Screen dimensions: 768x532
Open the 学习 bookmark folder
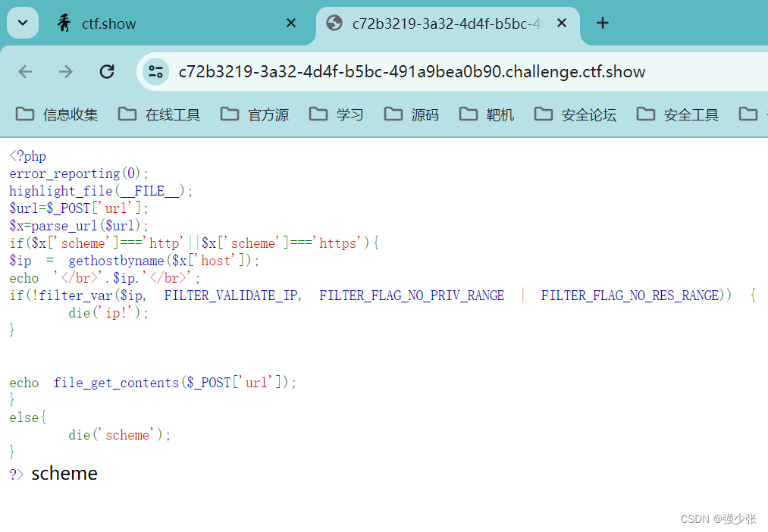[337, 114]
